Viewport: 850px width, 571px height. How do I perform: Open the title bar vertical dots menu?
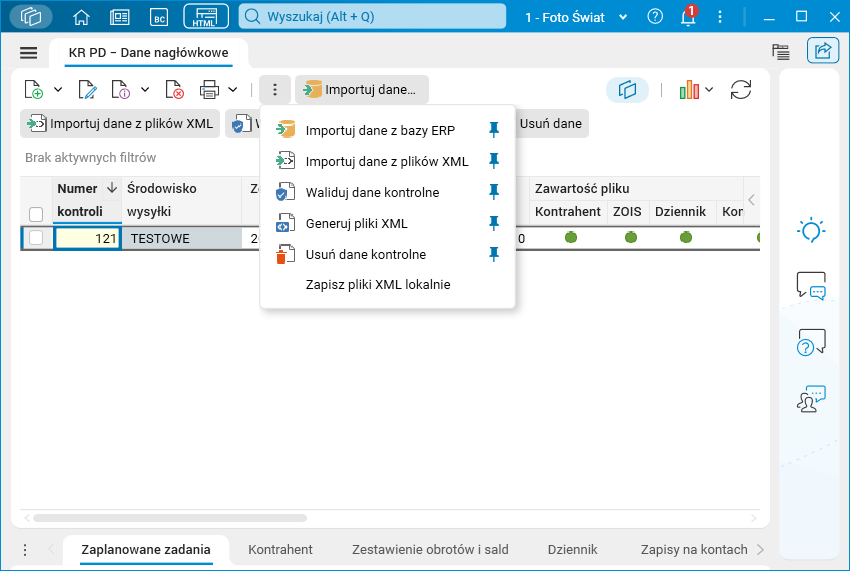(x=720, y=17)
